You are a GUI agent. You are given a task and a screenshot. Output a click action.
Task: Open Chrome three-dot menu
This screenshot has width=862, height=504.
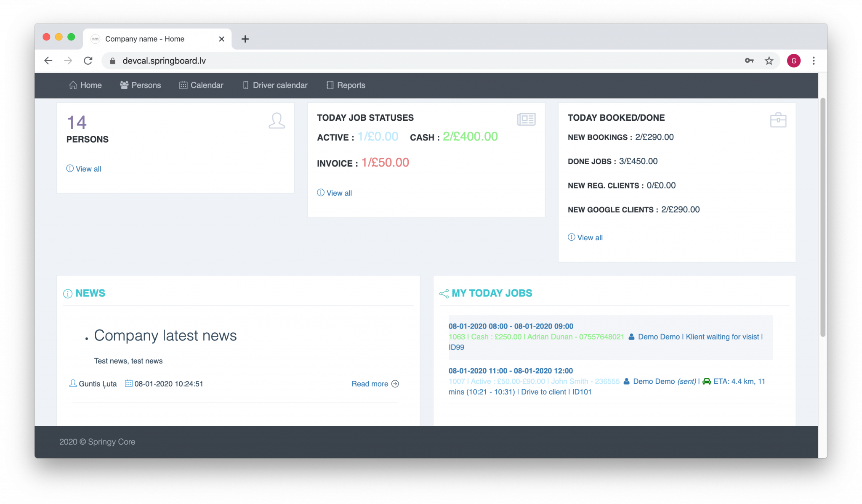tap(814, 61)
